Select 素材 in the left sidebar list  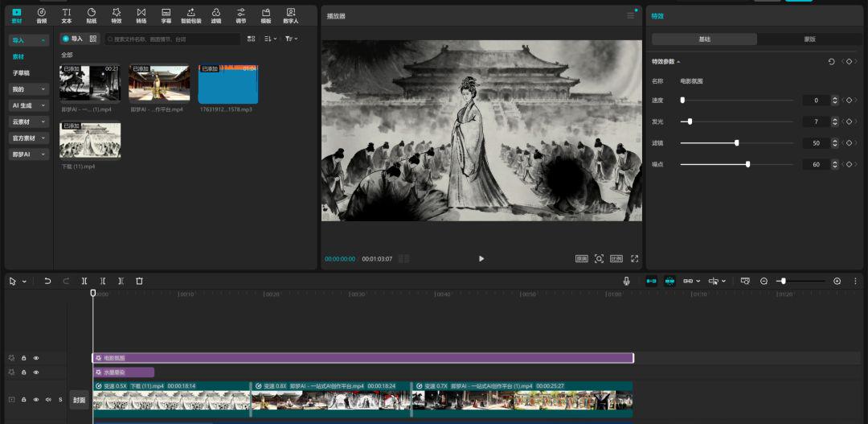18,56
